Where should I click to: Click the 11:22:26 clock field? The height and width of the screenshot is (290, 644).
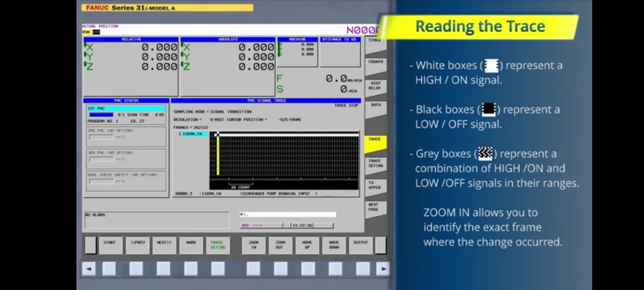(x=302, y=225)
